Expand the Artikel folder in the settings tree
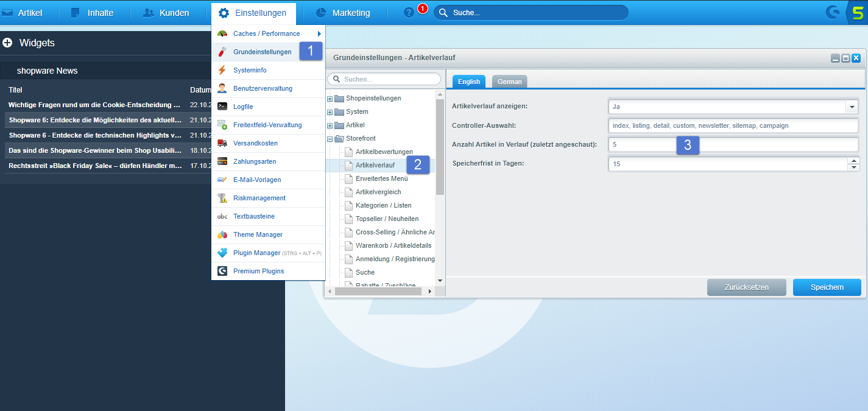 coord(330,125)
